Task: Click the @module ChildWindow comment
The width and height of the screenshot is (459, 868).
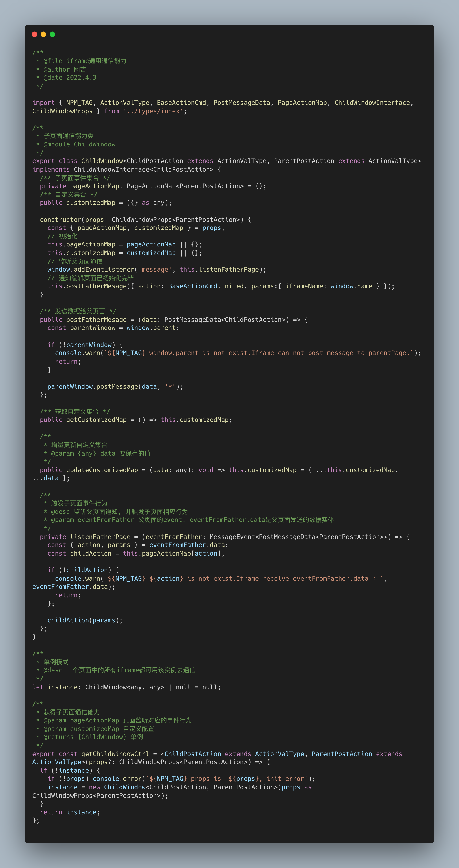Action: tap(79, 144)
